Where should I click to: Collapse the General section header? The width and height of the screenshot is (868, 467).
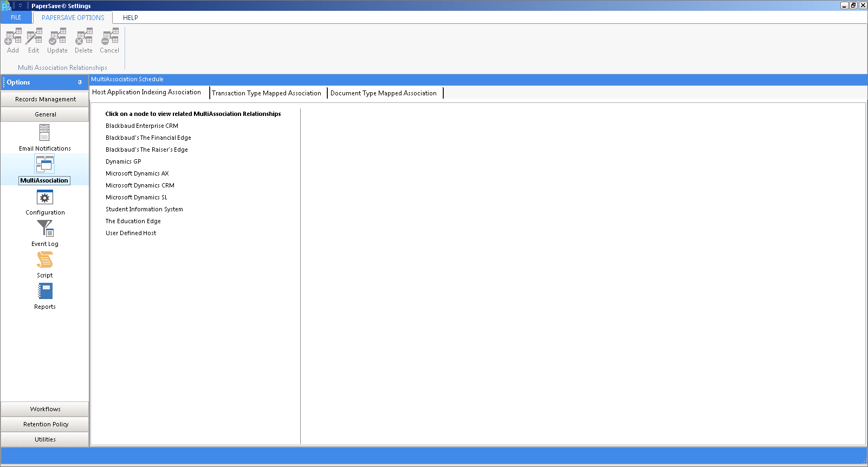pyautogui.click(x=45, y=114)
